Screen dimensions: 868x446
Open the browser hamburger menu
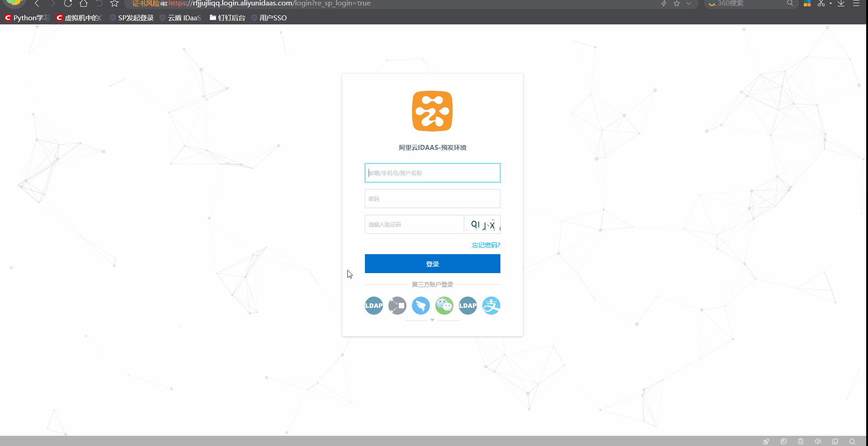click(856, 3)
